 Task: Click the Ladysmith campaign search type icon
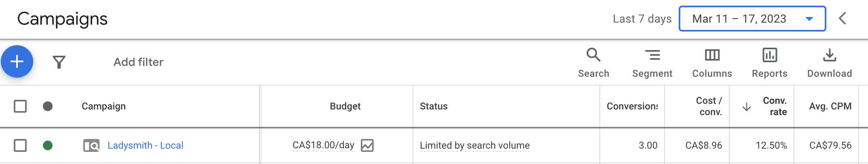tap(91, 145)
